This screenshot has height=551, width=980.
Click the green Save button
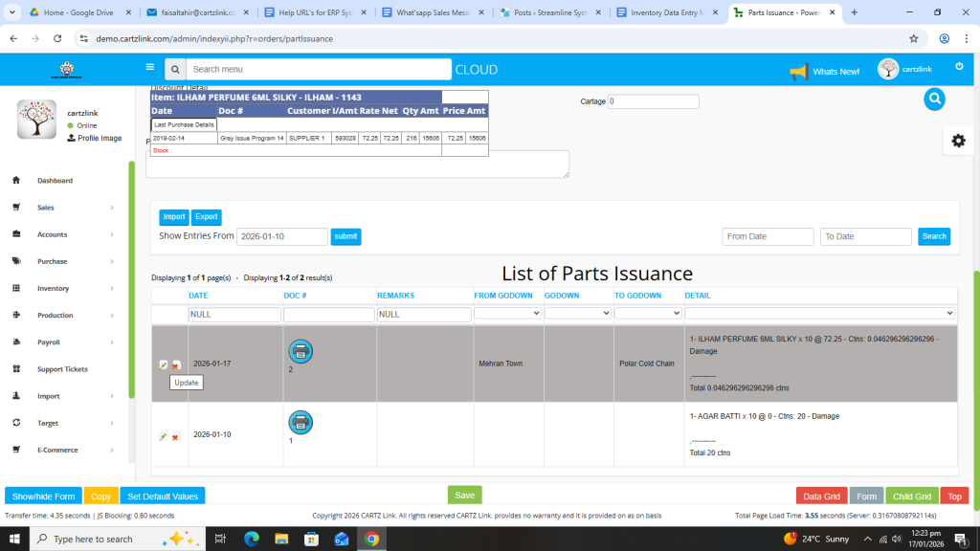point(464,495)
